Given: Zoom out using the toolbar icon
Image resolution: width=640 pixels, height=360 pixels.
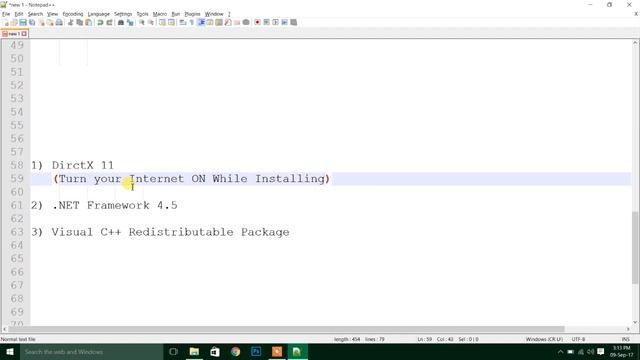Looking at the screenshot, I should (151, 22).
